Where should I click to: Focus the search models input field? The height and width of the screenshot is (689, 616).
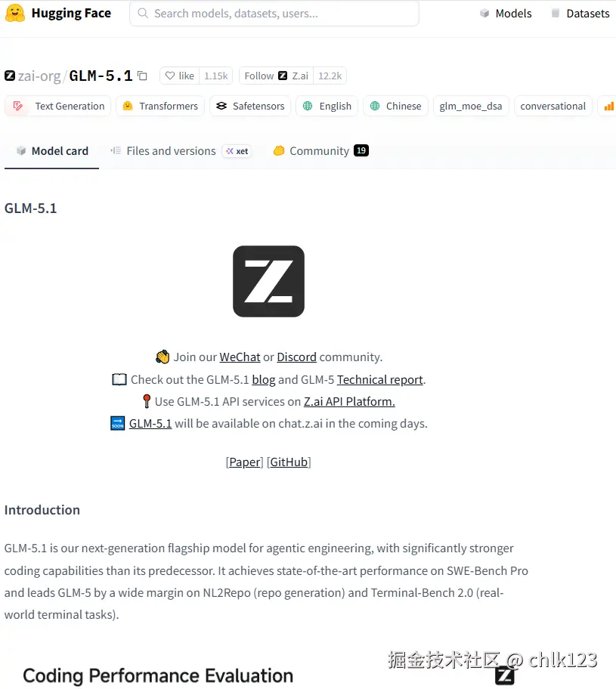click(280, 14)
